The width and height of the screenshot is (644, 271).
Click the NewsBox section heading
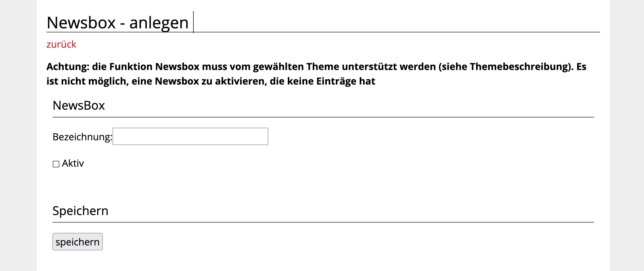click(x=79, y=105)
